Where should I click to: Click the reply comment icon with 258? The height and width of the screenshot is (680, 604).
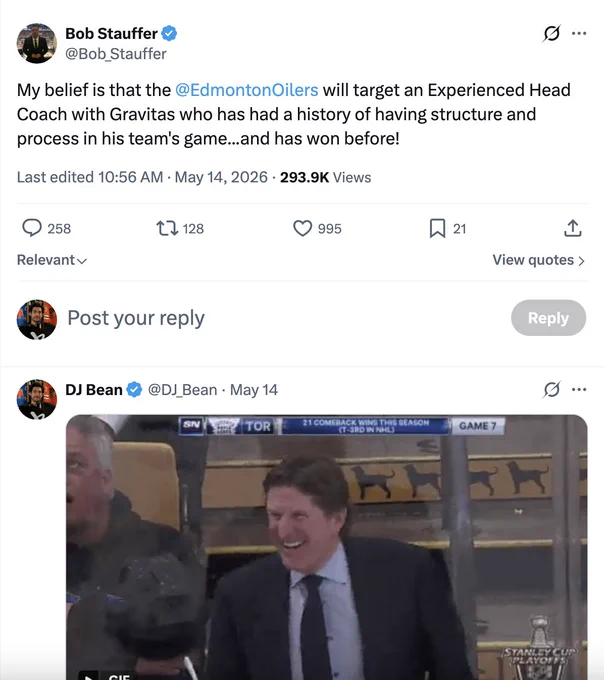tap(32, 228)
